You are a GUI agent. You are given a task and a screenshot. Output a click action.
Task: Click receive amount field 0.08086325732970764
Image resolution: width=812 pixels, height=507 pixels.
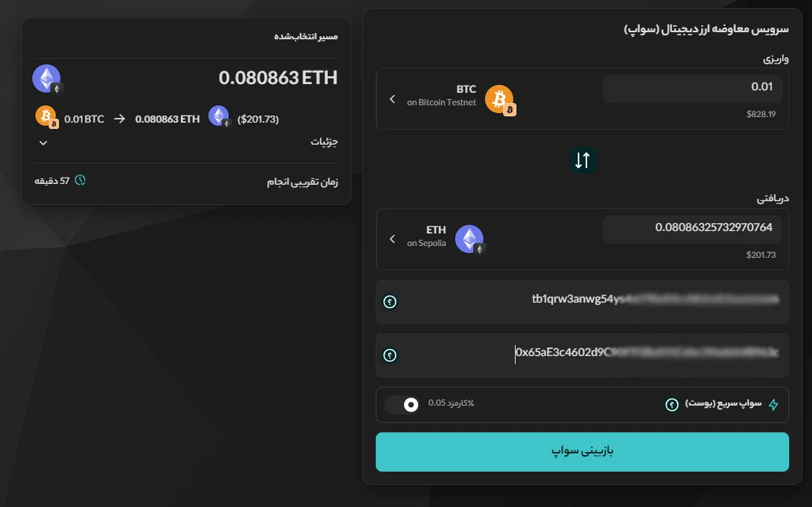click(x=693, y=229)
